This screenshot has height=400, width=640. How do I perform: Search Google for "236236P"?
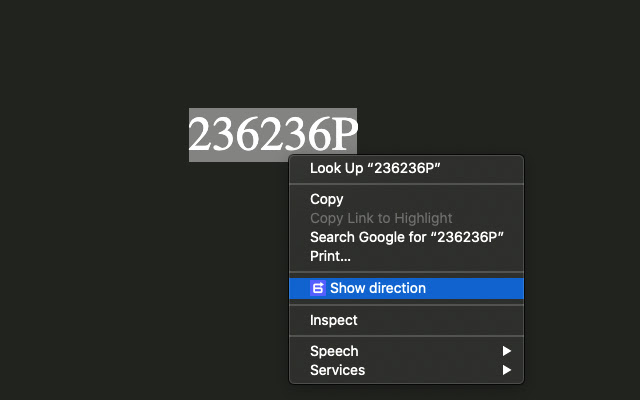pyautogui.click(x=406, y=237)
